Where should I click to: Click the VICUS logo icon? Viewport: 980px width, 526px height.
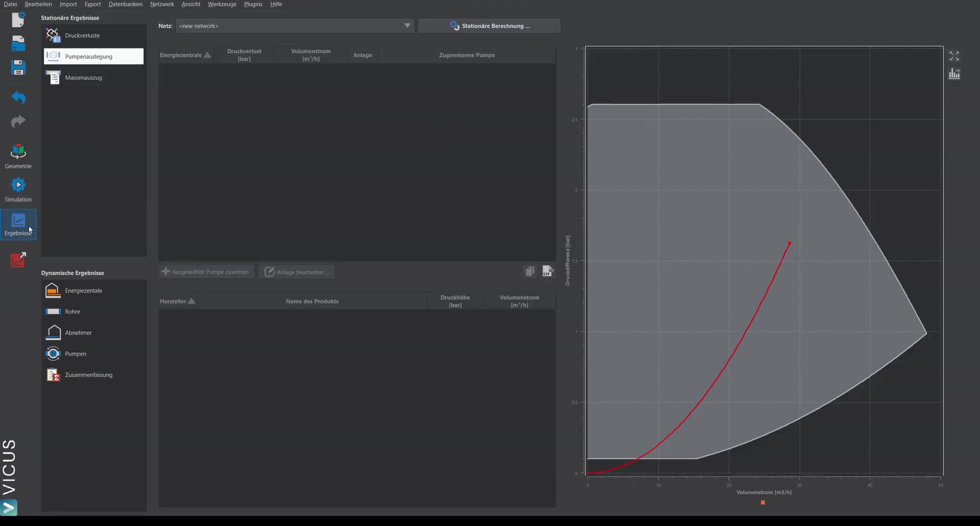pyautogui.click(x=9, y=507)
